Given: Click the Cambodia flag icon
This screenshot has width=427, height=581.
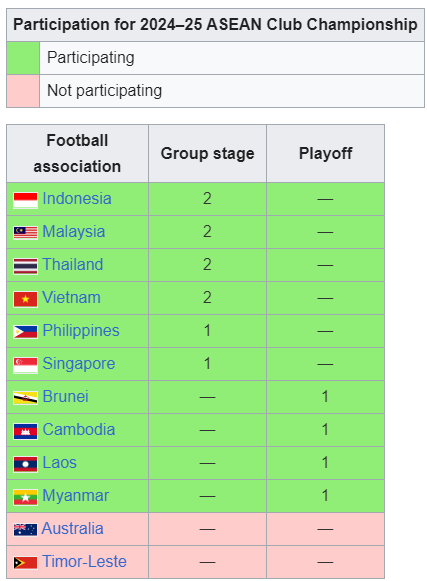Looking at the screenshot, I should pyautogui.click(x=25, y=431).
